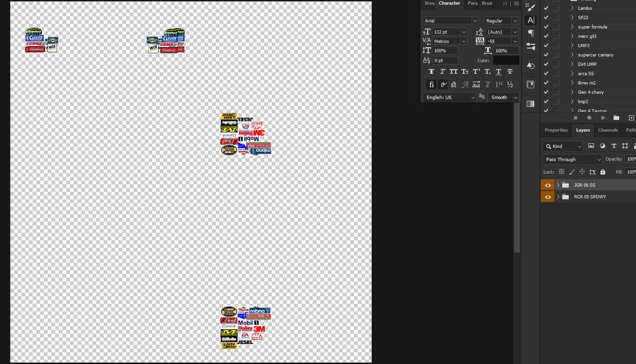
Task: Toggle contextual alternates OpenType button
Action: point(443,85)
